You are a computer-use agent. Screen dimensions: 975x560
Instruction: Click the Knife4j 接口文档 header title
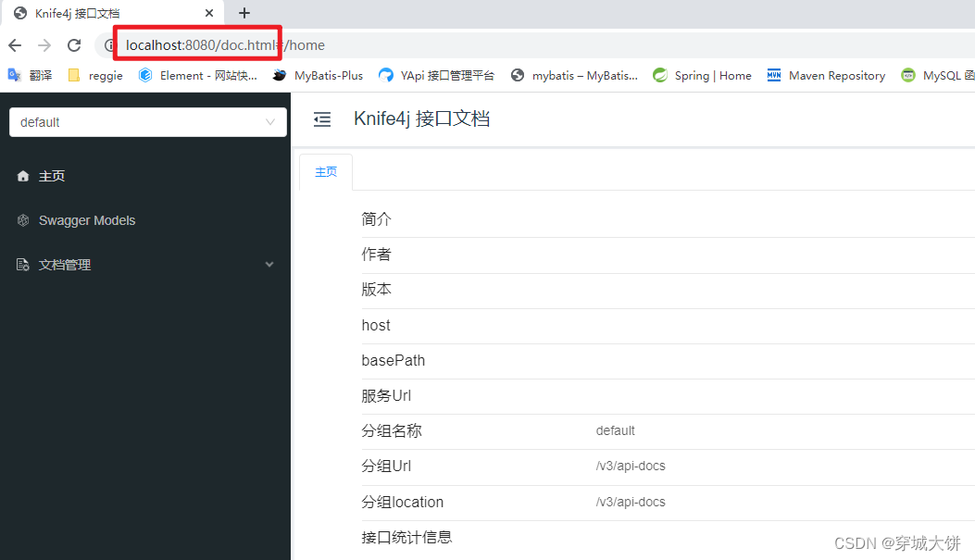(x=421, y=118)
